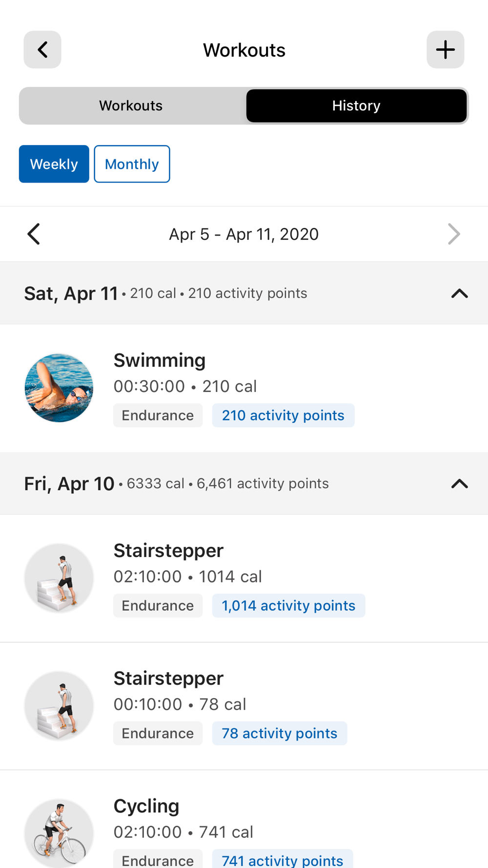Tap the 1,014 activity points badge
This screenshot has width=488, height=868.
click(288, 606)
